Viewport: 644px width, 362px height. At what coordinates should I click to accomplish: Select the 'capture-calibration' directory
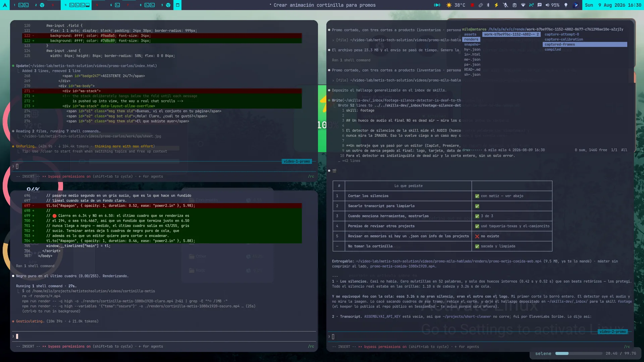click(564, 40)
